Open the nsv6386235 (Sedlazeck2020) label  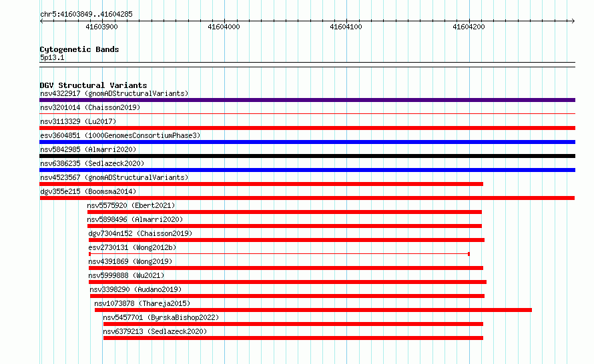(92, 163)
